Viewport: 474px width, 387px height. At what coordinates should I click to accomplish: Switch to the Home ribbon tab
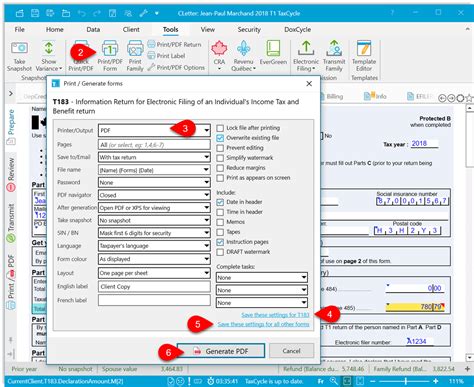pyautogui.click(x=55, y=29)
